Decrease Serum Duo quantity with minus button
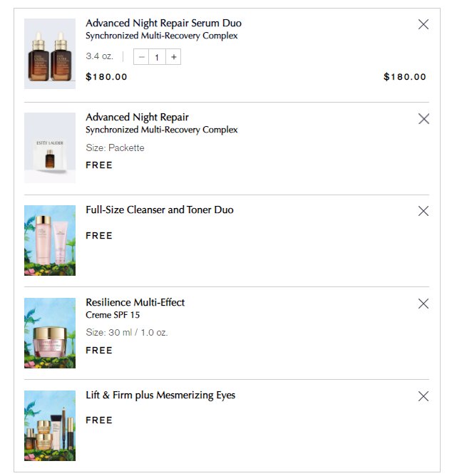The image size is (452, 476). [141, 57]
